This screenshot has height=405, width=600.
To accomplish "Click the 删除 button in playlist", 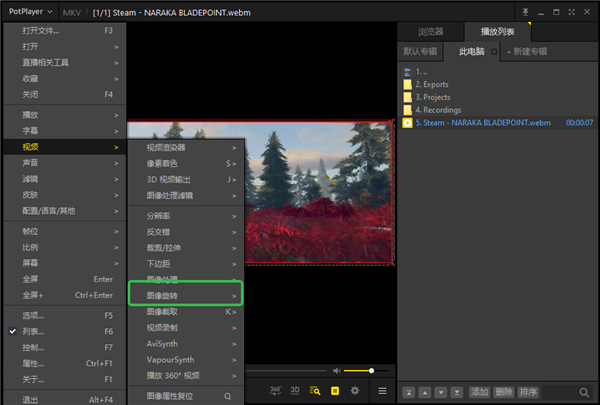I will pos(504,392).
